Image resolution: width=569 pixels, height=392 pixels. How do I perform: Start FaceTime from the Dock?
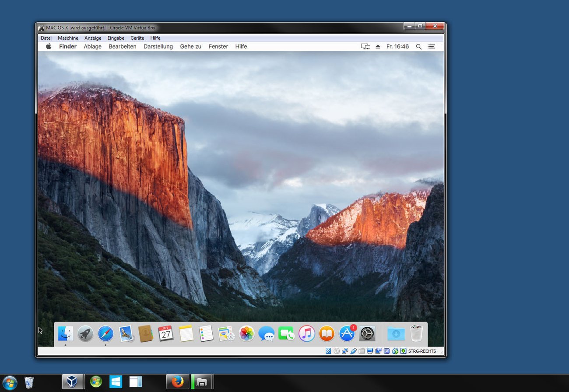click(x=287, y=333)
